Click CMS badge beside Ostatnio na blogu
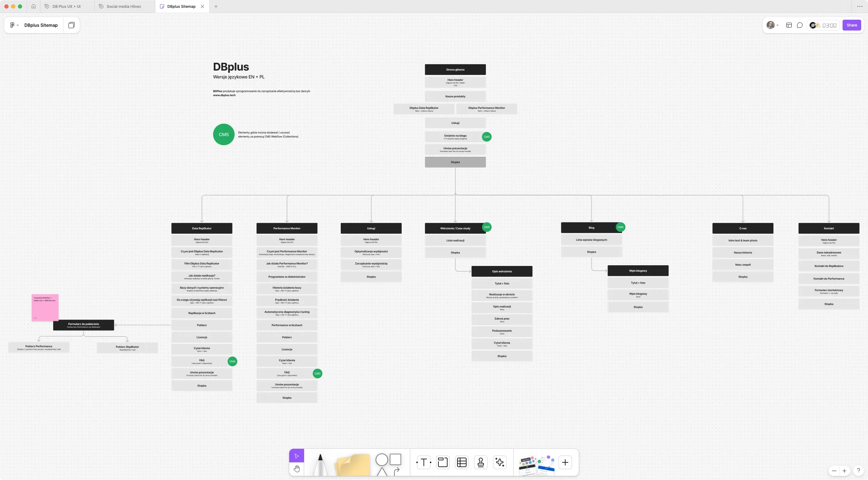 (x=487, y=137)
